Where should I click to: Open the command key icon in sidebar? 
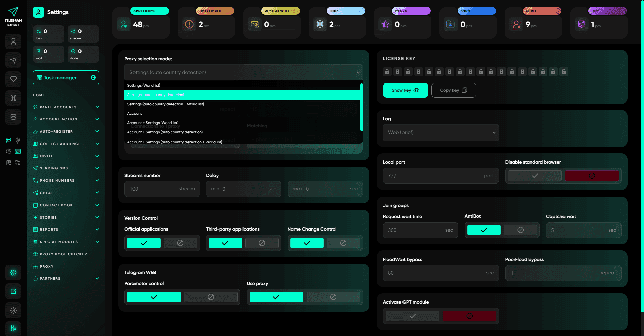pyautogui.click(x=13, y=98)
